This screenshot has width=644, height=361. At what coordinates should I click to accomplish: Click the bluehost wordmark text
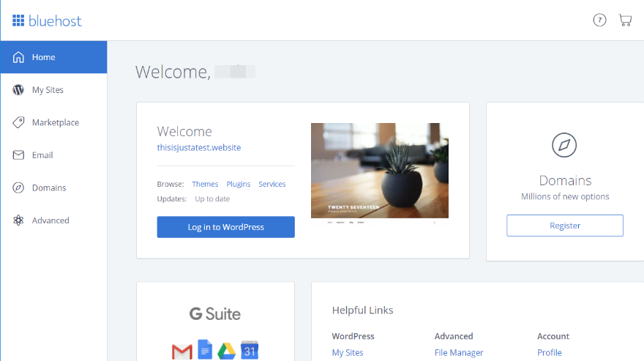click(x=55, y=21)
